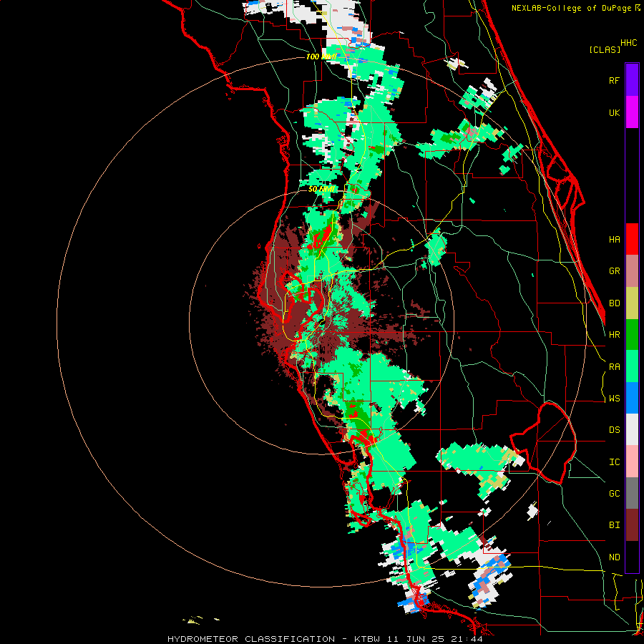
Task: Click the 100 NMI range ring label
Action: (x=321, y=57)
